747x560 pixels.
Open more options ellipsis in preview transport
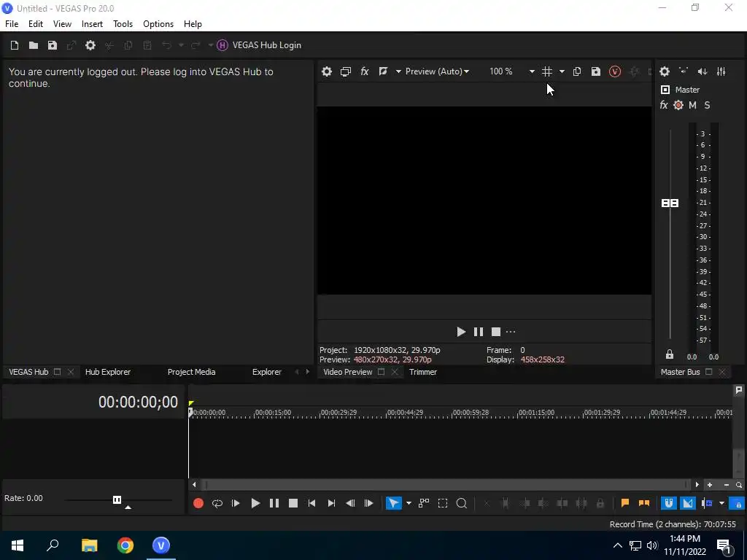click(x=511, y=332)
